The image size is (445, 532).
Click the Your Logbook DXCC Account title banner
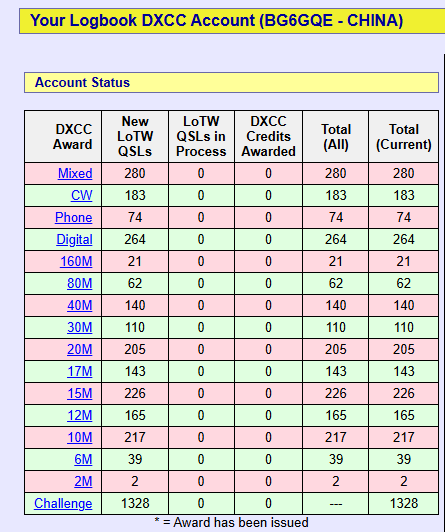pos(232,21)
